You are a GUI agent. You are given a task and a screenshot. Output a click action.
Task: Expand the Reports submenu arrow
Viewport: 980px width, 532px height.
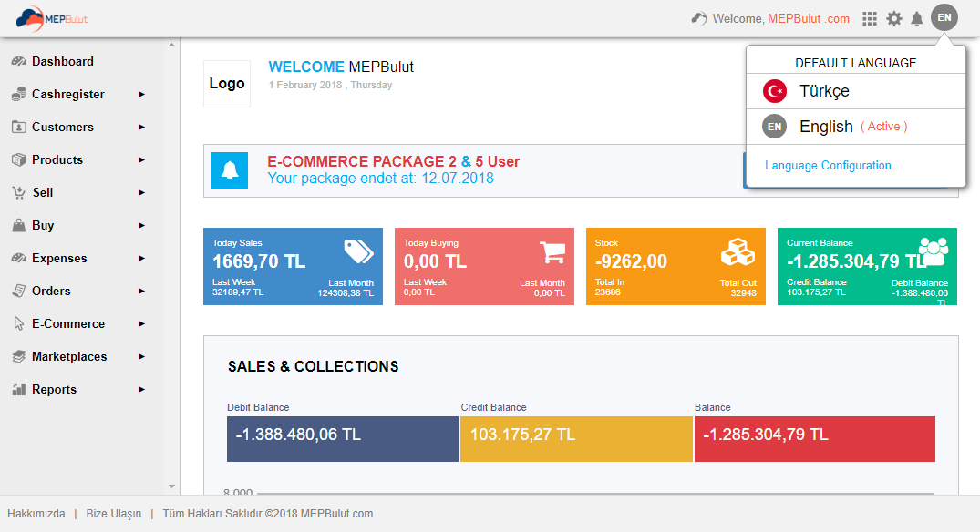(141, 390)
